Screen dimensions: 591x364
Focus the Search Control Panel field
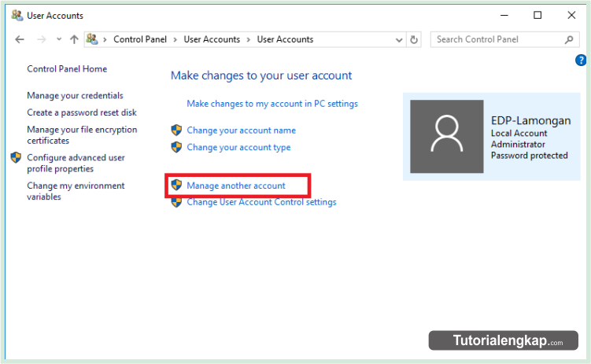point(496,39)
